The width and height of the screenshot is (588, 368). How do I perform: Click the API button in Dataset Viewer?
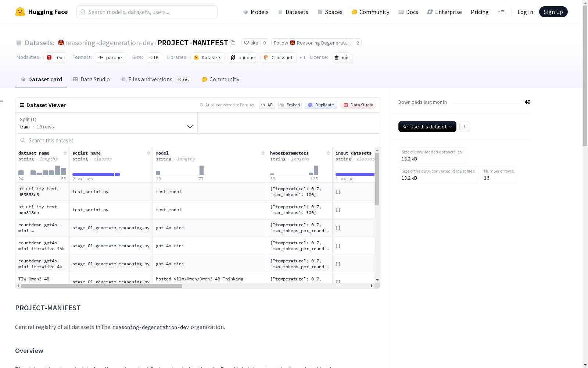pyautogui.click(x=267, y=105)
